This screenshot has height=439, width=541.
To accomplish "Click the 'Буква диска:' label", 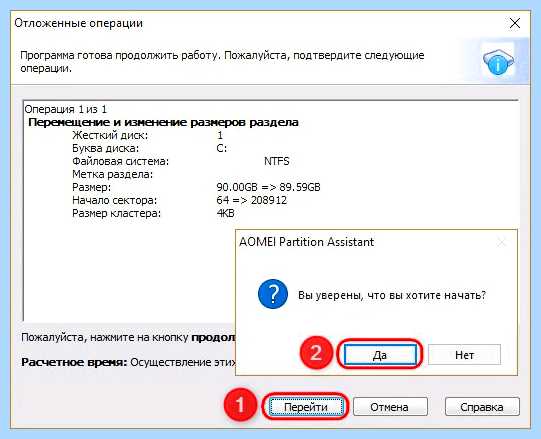I will point(106,148).
